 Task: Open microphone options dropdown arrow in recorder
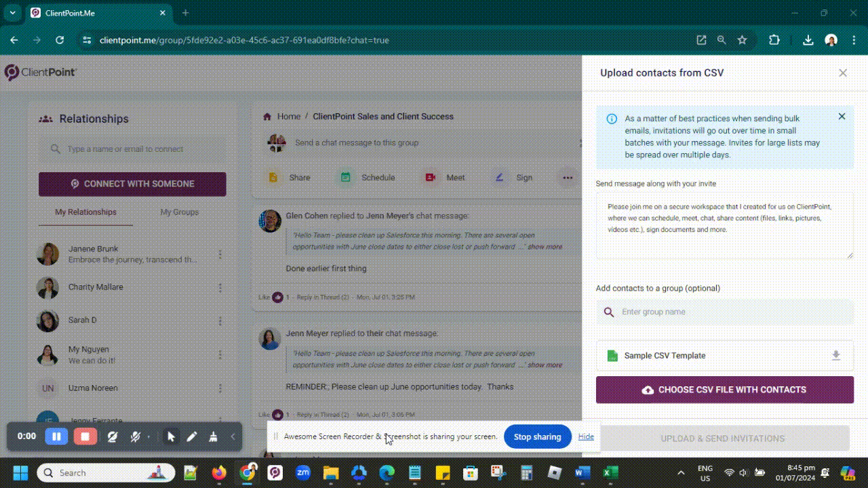[149, 437]
